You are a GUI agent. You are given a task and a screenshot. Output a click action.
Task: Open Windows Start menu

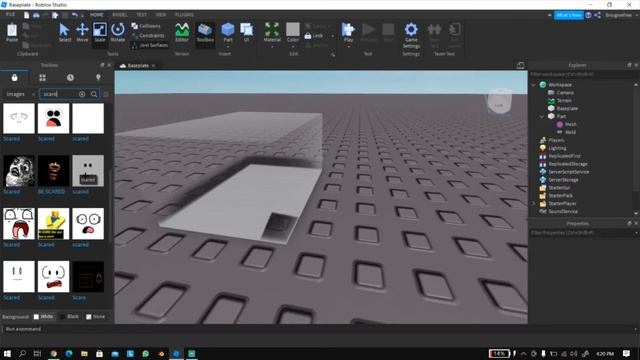point(7,353)
